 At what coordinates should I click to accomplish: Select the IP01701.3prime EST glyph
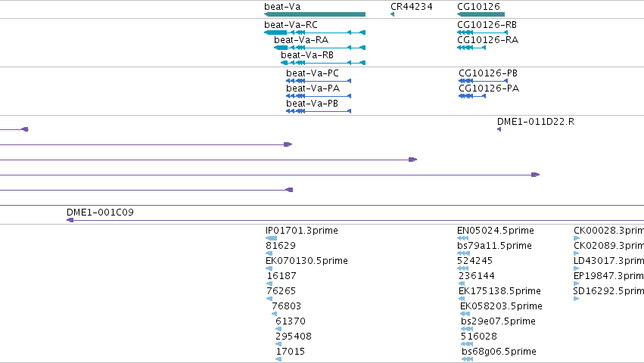(272, 238)
